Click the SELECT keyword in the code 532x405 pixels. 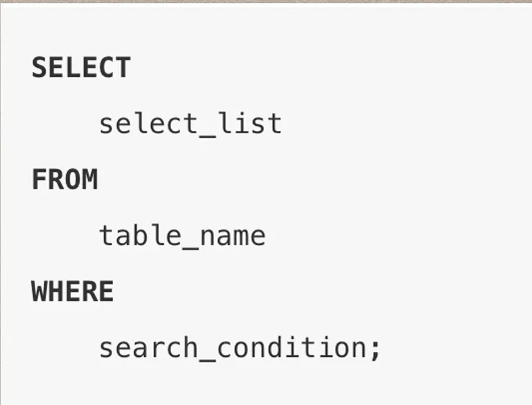(81, 68)
